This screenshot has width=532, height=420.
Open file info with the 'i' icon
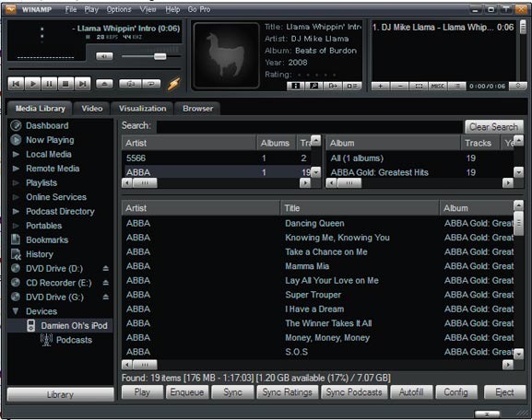(296, 86)
